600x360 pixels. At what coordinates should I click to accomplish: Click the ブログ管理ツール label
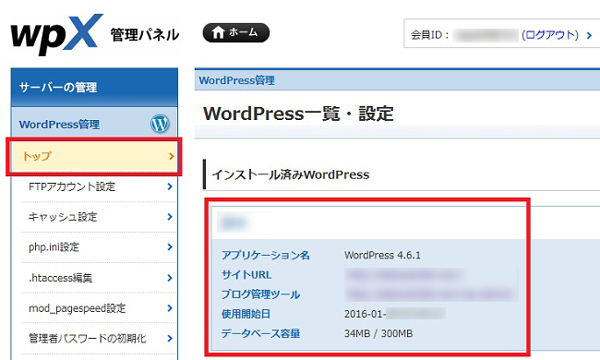pyautogui.click(x=260, y=294)
